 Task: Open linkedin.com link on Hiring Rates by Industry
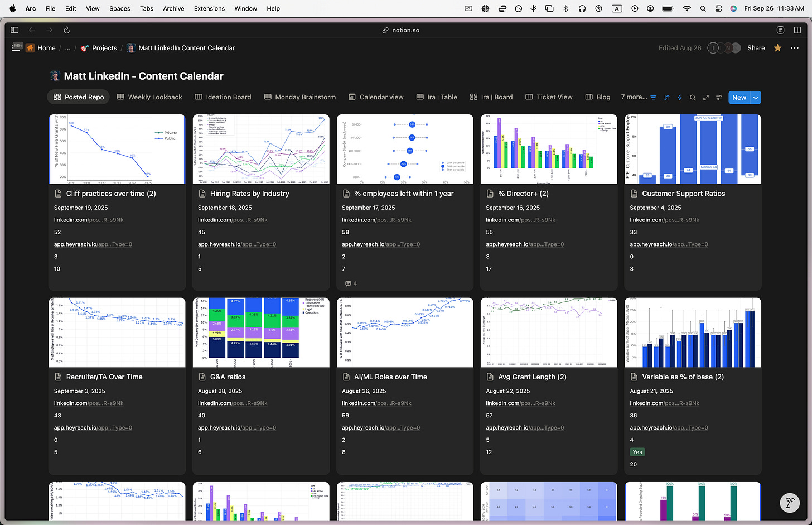[233, 220]
